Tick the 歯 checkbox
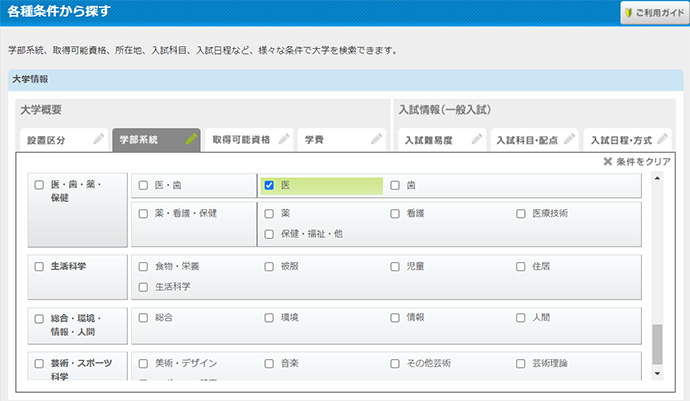 395,185
